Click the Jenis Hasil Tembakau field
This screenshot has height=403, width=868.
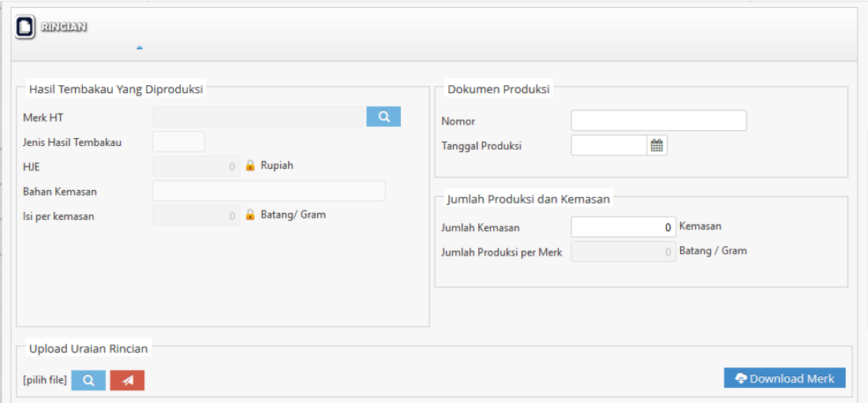pos(178,142)
